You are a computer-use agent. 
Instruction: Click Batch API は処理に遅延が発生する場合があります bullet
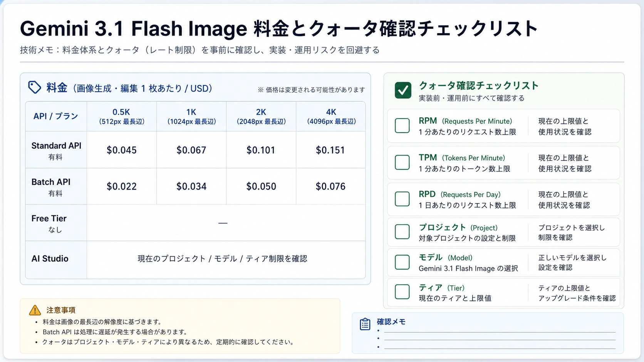tap(115, 332)
